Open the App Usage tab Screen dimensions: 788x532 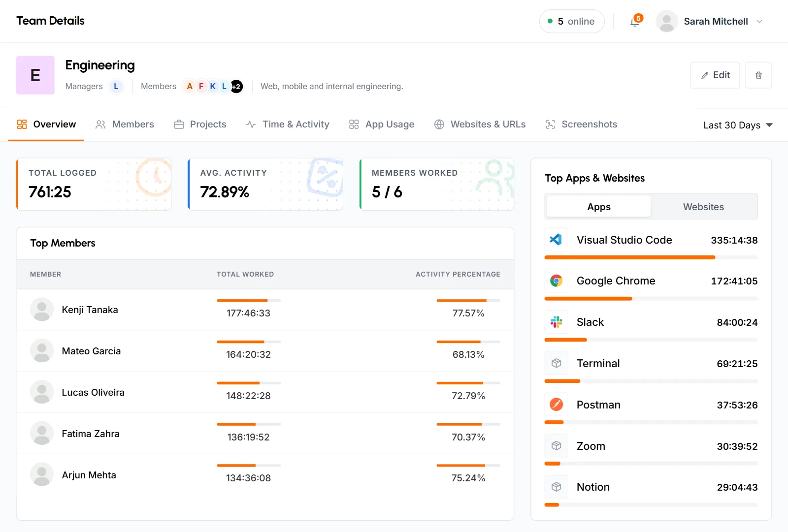pos(382,125)
